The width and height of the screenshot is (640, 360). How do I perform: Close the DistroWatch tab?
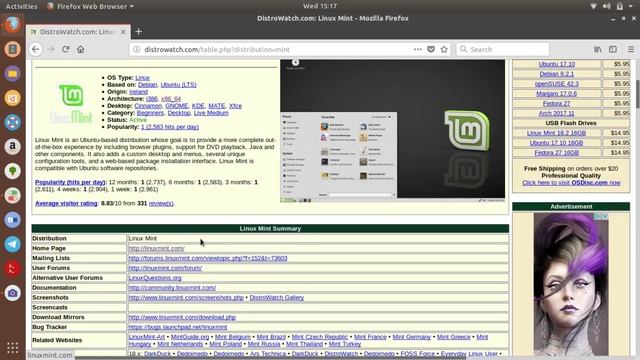click(123, 31)
